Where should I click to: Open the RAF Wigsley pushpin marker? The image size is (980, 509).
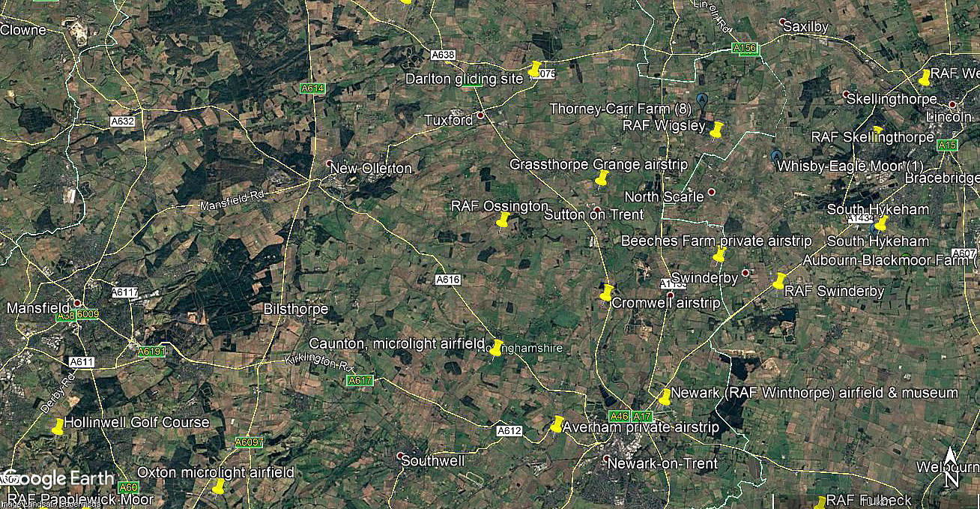pyautogui.click(x=716, y=130)
